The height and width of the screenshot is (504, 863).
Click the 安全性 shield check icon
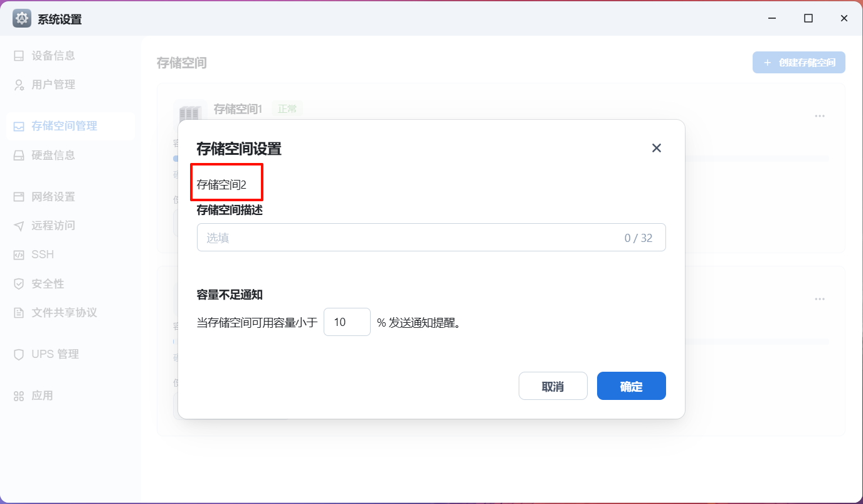(x=19, y=284)
